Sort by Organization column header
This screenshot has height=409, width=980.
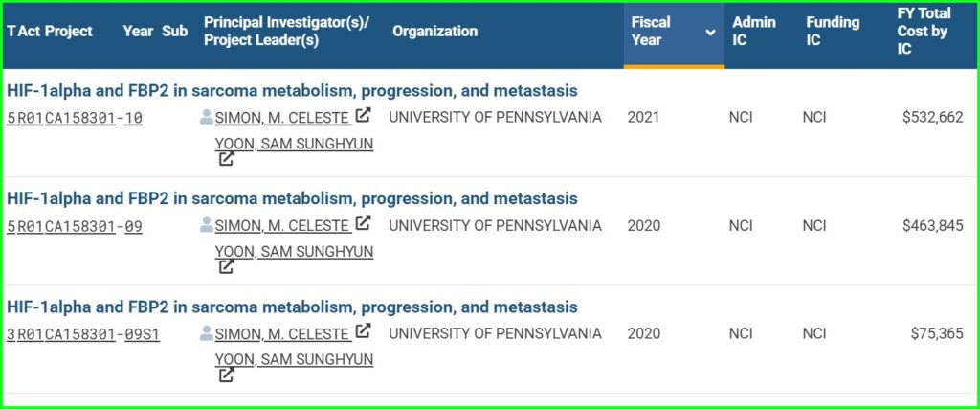pyautogui.click(x=435, y=32)
